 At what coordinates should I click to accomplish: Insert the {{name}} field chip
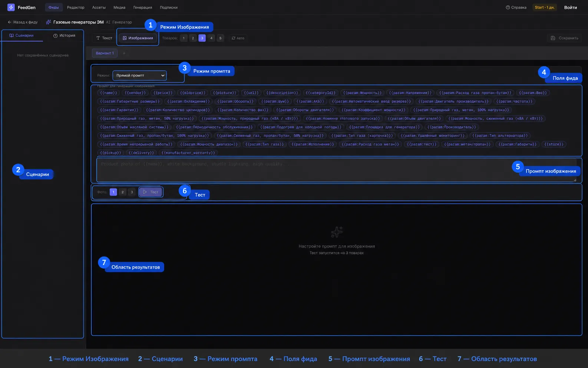pyautogui.click(x=108, y=93)
